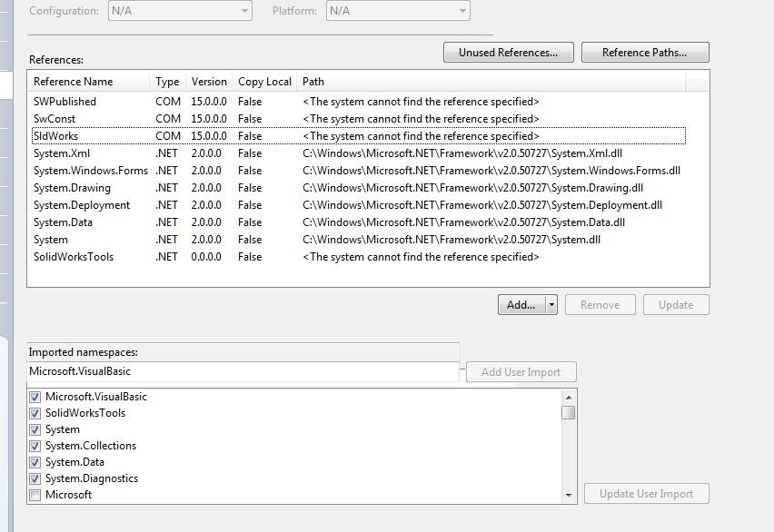
Task: Click Update User Import button
Action: pos(646,494)
